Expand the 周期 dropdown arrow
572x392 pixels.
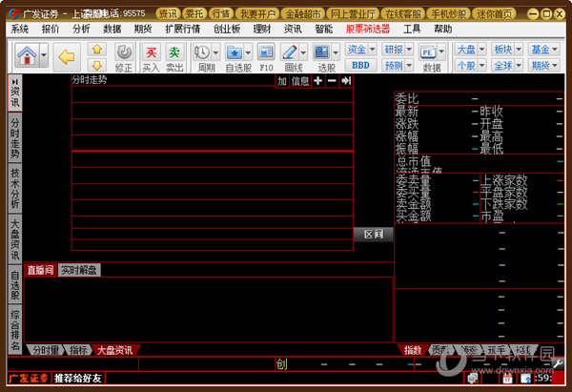tap(215, 52)
